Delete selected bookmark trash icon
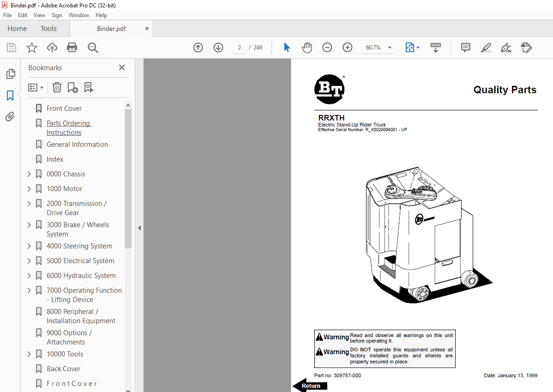Viewport: 553px width, 392px height. coord(57,88)
